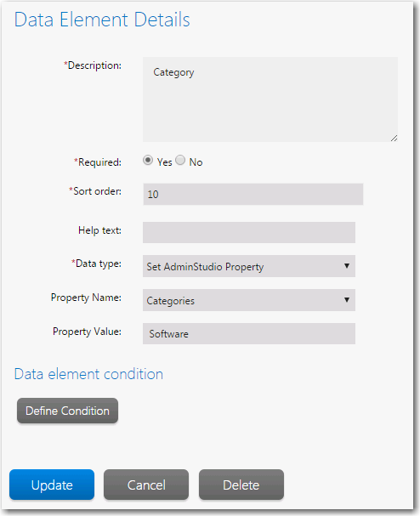420x516 pixels.
Task: Click the Description box resize grip
Action: tap(394, 139)
